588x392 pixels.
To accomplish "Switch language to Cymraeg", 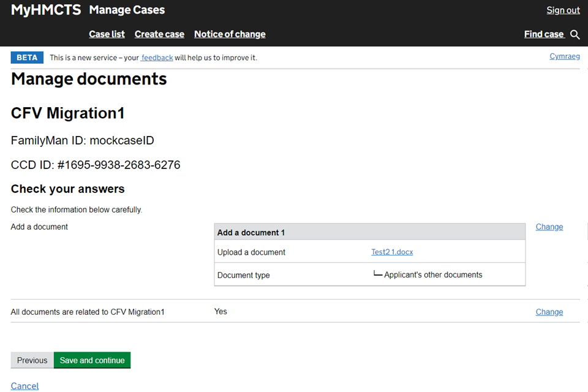I will coord(565,56).
